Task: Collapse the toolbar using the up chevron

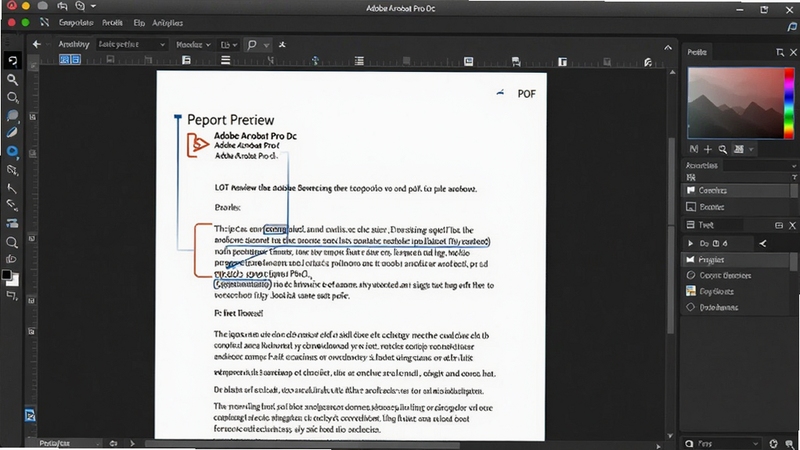Action: click(x=668, y=47)
